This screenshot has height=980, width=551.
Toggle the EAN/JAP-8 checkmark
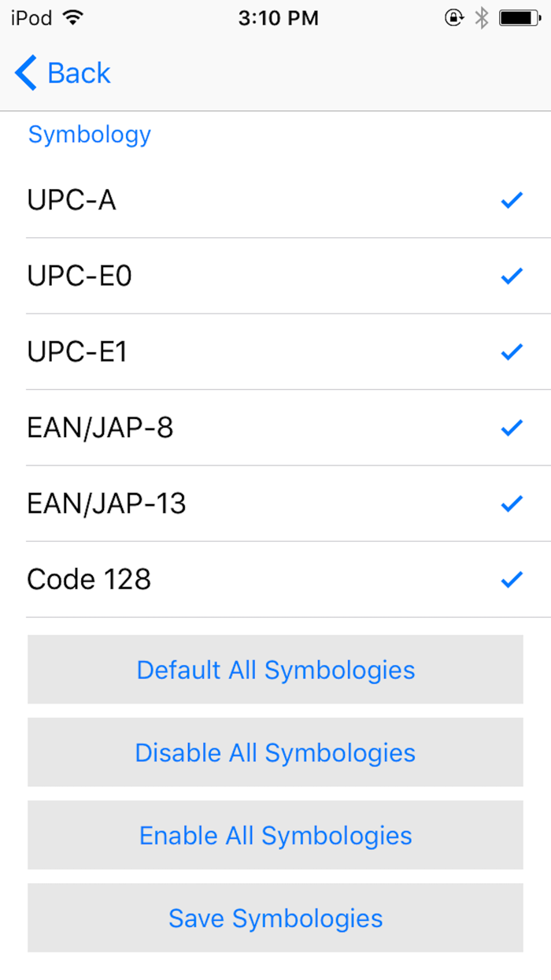pos(512,428)
